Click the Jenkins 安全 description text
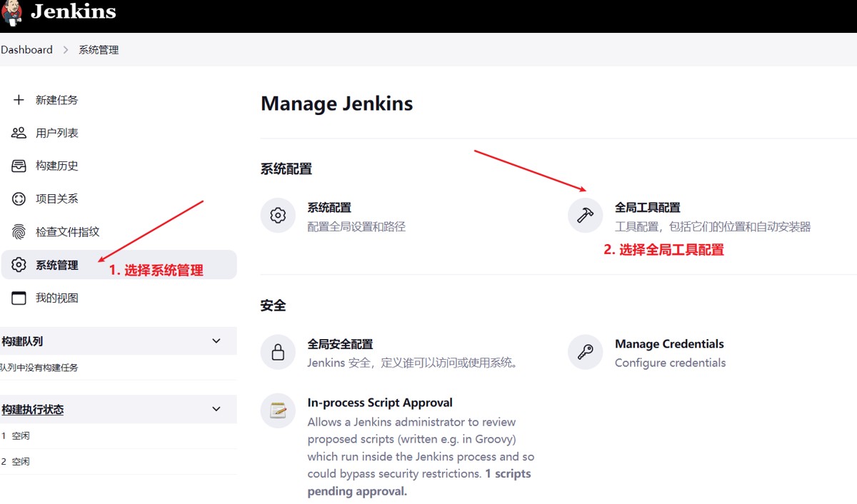This screenshot has height=504, width=857. coord(414,363)
